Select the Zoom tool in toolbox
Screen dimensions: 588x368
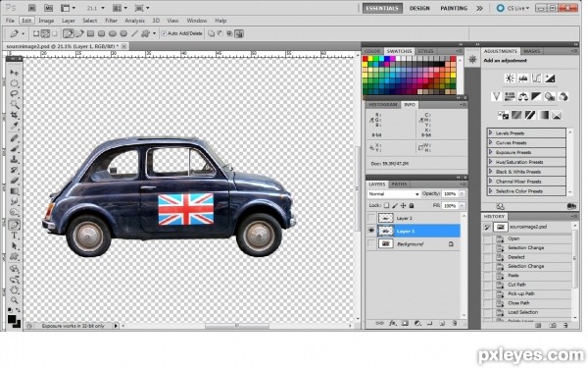15,300
